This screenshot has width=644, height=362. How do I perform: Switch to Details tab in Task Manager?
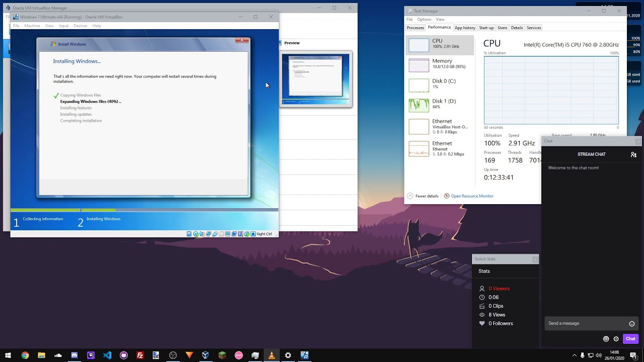point(517,28)
